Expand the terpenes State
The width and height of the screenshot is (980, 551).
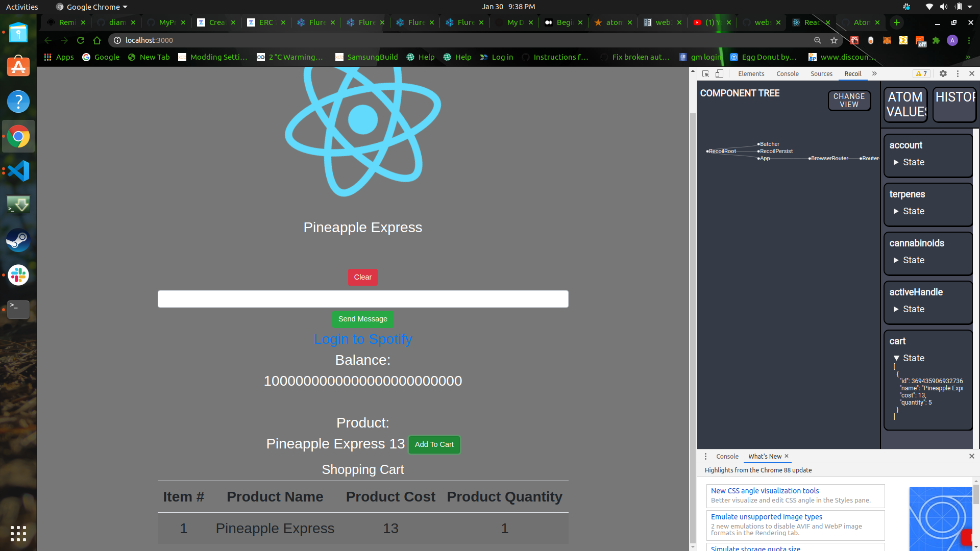[x=909, y=211]
